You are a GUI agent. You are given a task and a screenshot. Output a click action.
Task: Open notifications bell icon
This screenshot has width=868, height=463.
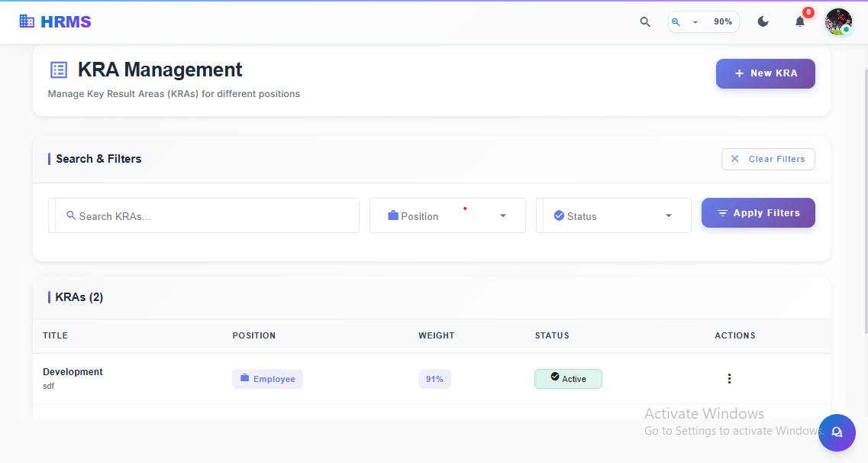point(800,22)
